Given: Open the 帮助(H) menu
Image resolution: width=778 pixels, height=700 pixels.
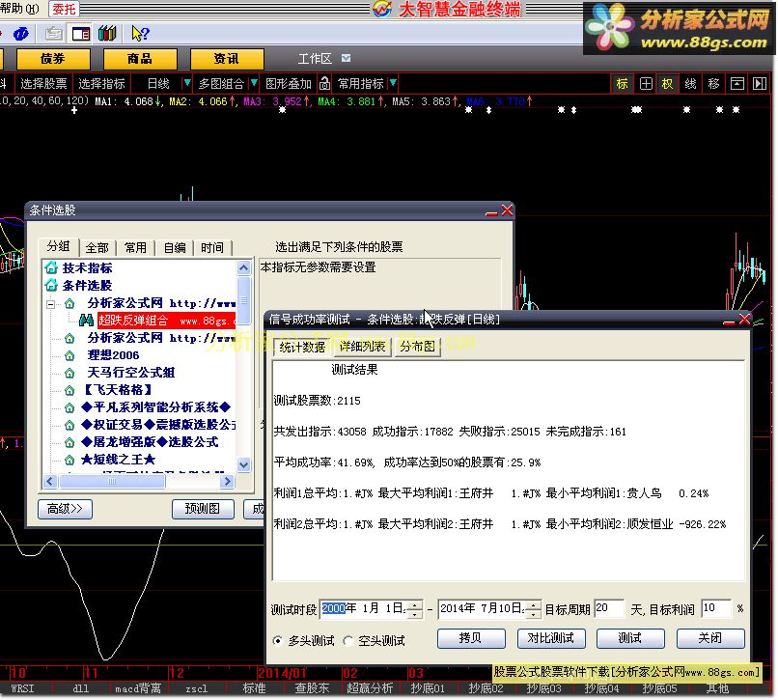Looking at the screenshot, I should [20, 8].
